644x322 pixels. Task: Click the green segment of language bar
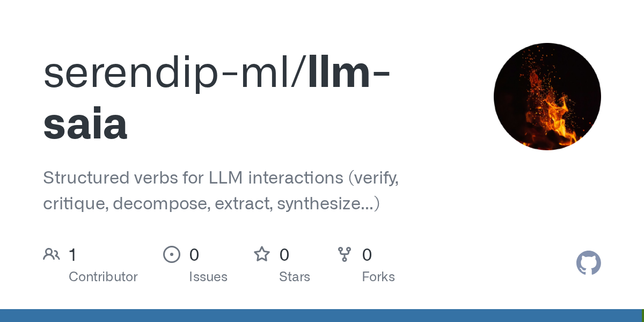click(642, 316)
